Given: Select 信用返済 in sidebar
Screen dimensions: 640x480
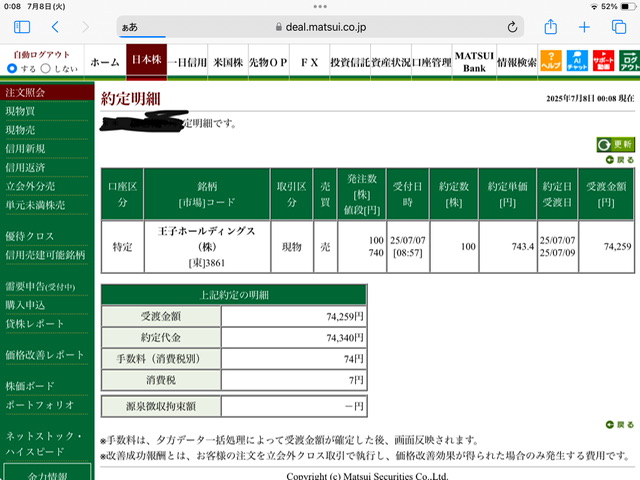Looking at the screenshot, I should click(x=25, y=167).
